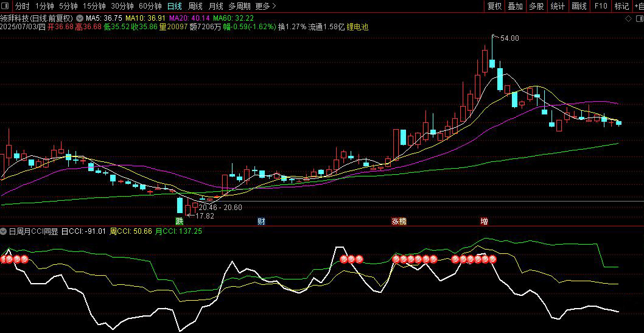This screenshot has width=644, height=333.
Task: Click the MA5: 36.75 indicator label
Action: point(103,18)
